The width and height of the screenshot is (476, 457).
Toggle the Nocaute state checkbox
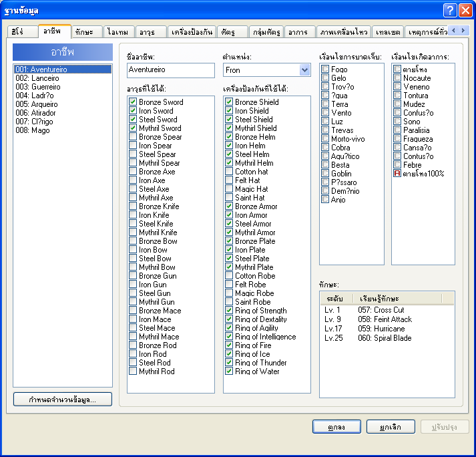397,78
